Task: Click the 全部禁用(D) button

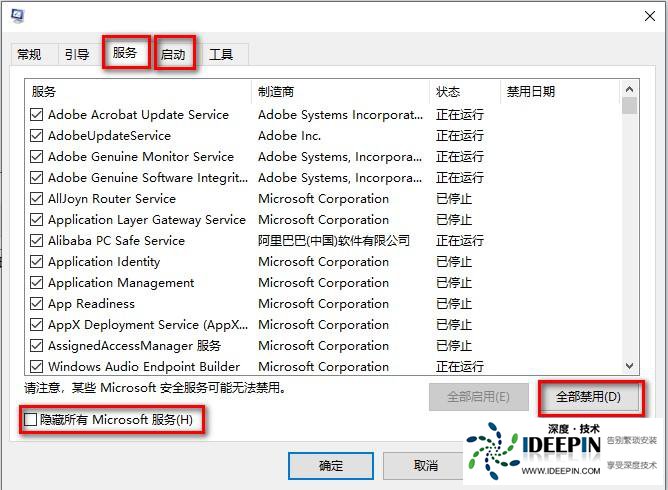Action: (588, 397)
